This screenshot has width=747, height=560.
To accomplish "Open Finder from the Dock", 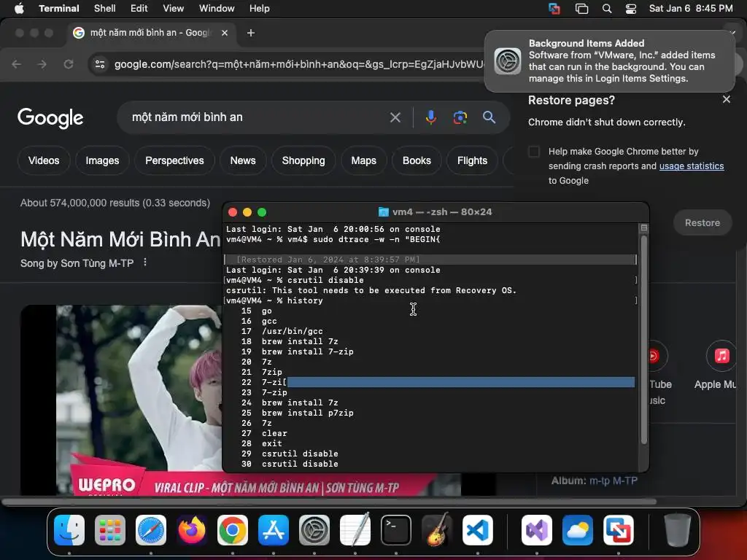I will click(69, 530).
